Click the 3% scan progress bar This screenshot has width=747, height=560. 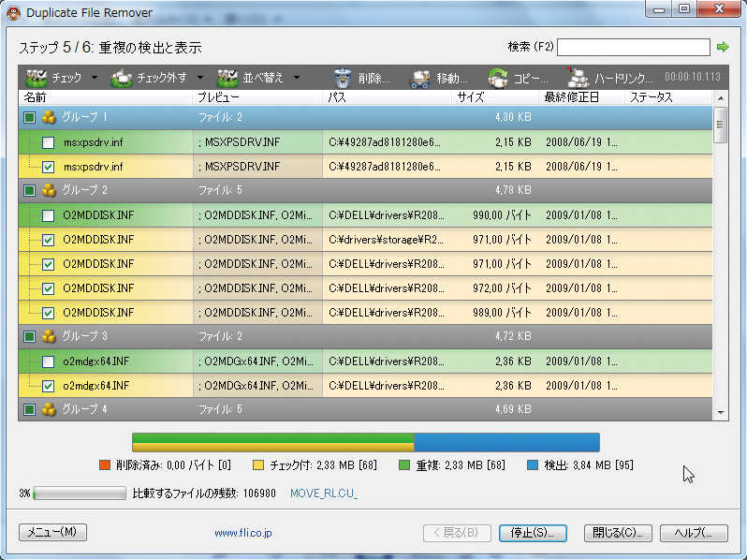point(80,494)
